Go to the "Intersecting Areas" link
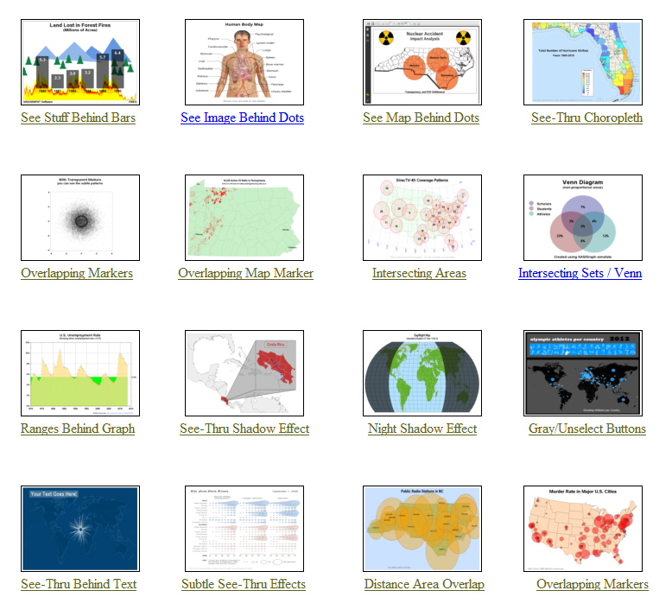Screen dimensions: 672x616 [x=419, y=273]
